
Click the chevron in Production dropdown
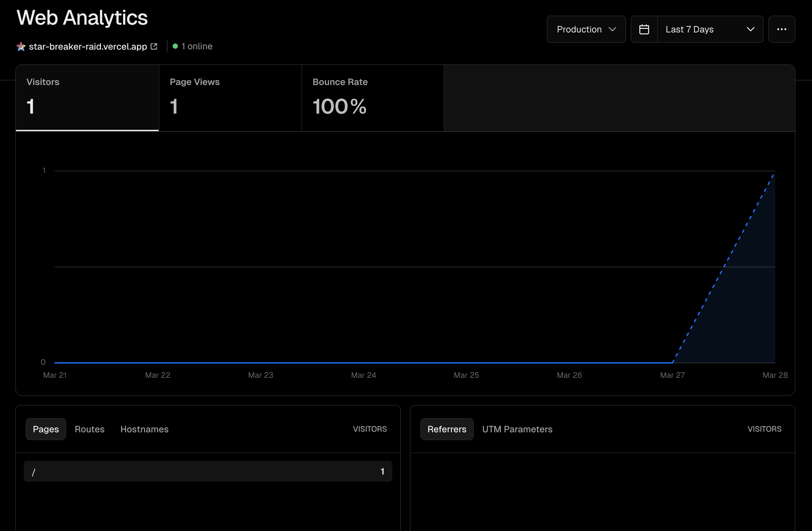point(612,29)
